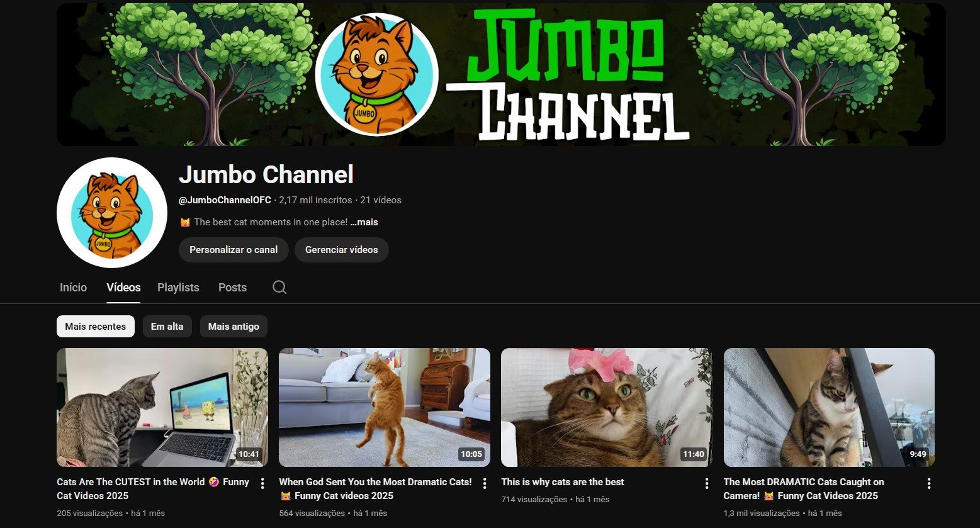Click '205 visualizações' view count
Viewport: 980px width, 528px height.
coord(88,513)
